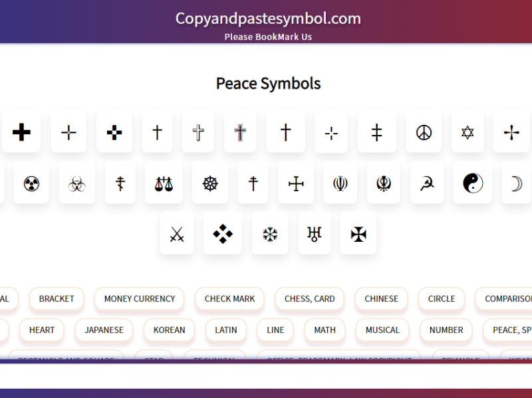Click the Please BookMark Us text
The width and height of the screenshot is (532, 398).
coord(267,37)
